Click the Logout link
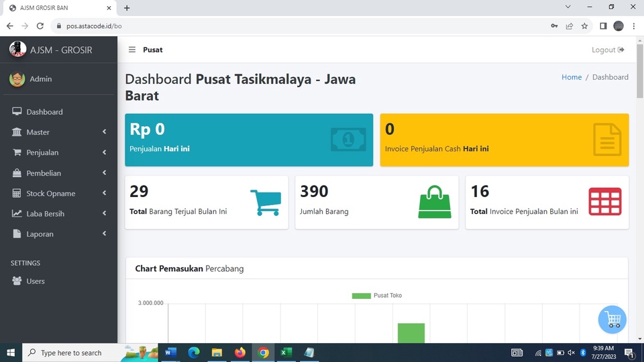This screenshot has width=644, height=362. [608, 50]
